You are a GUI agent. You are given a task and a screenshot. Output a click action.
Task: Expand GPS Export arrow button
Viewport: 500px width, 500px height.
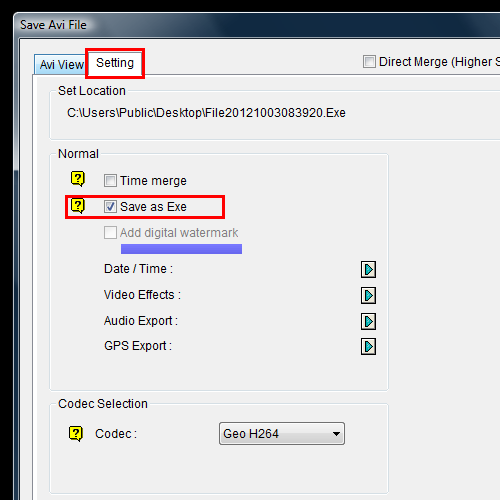[368, 347]
